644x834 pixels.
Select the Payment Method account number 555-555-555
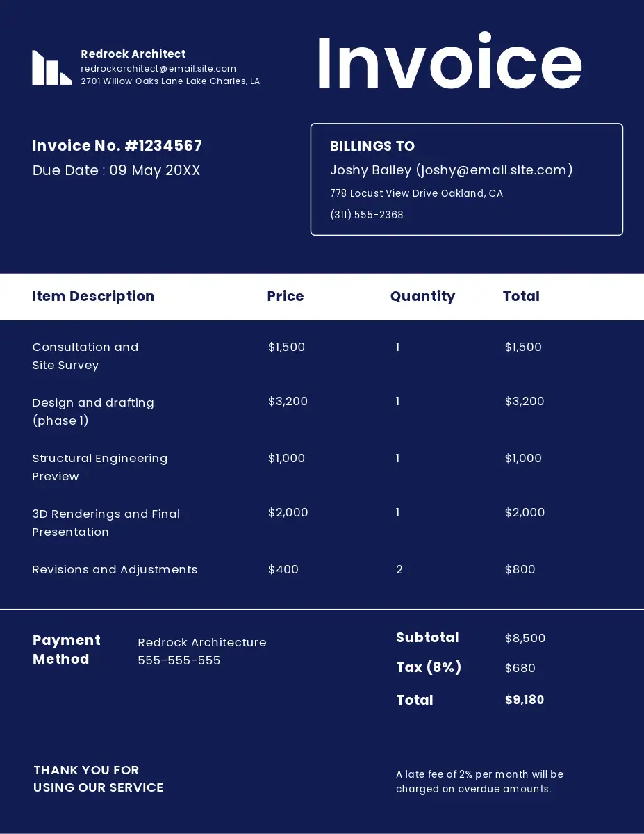tap(179, 660)
